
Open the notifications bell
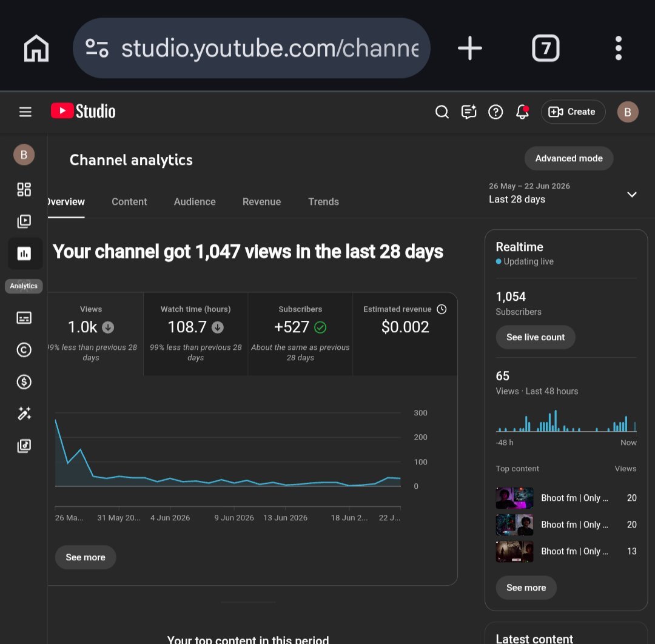[522, 112]
